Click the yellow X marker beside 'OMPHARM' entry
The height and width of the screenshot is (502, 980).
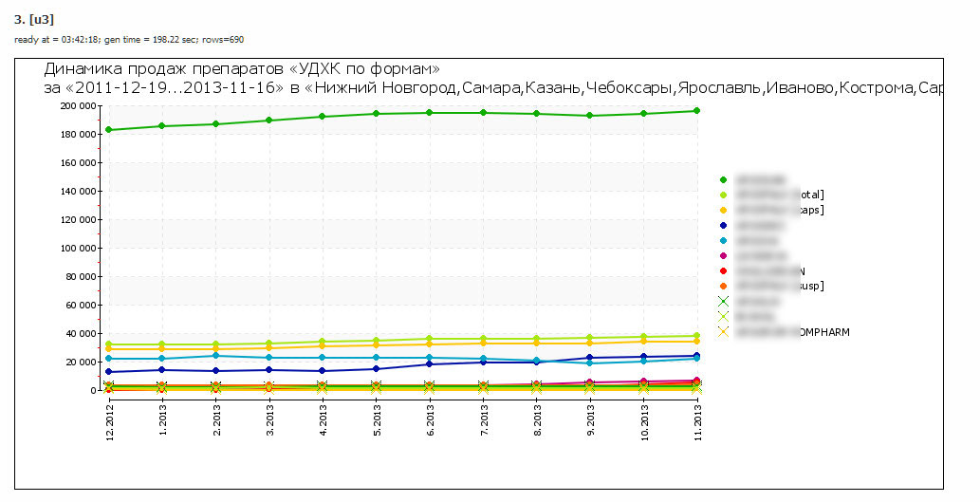(724, 331)
